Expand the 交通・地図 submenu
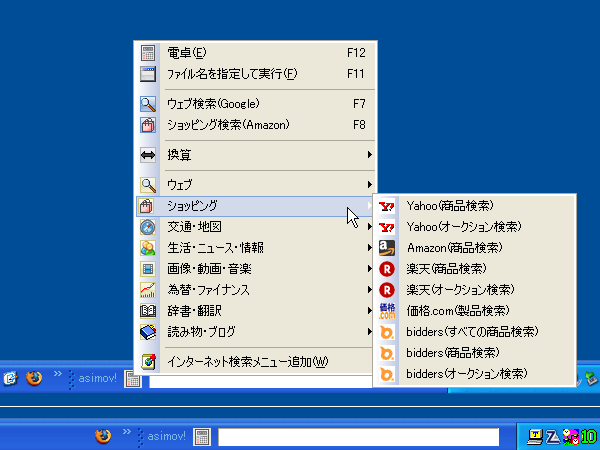Screen dimensions: 600x450 [255, 227]
